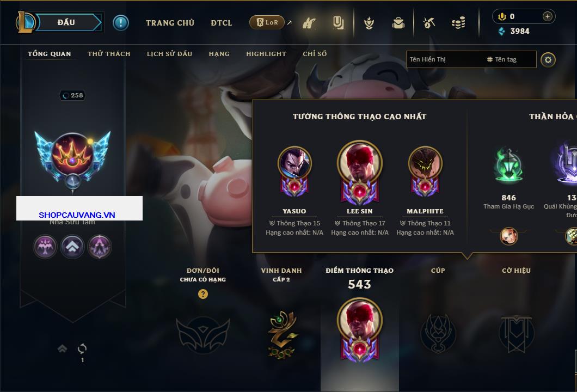The width and height of the screenshot is (577, 392).
Task: Switch to THỬ THÁCH tab
Action: click(x=109, y=54)
